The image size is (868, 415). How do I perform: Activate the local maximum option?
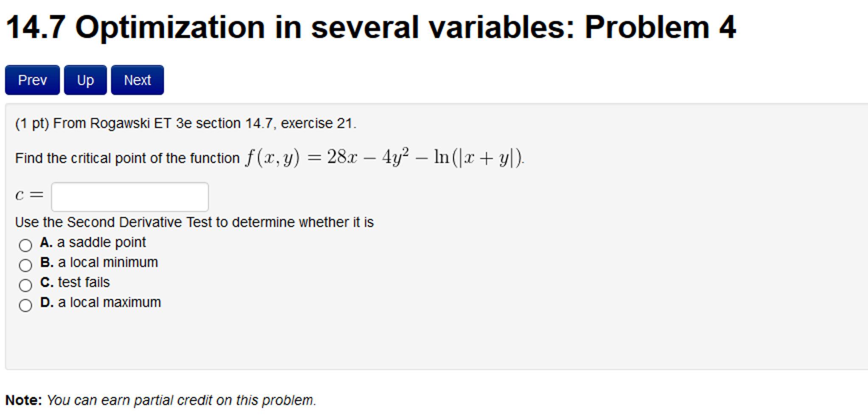(25, 305)
